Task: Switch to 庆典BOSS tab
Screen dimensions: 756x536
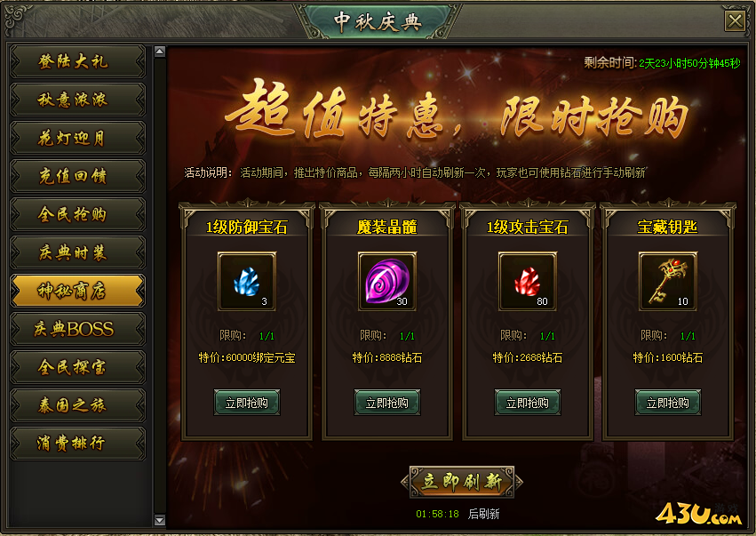Action: tap(77, 329)
